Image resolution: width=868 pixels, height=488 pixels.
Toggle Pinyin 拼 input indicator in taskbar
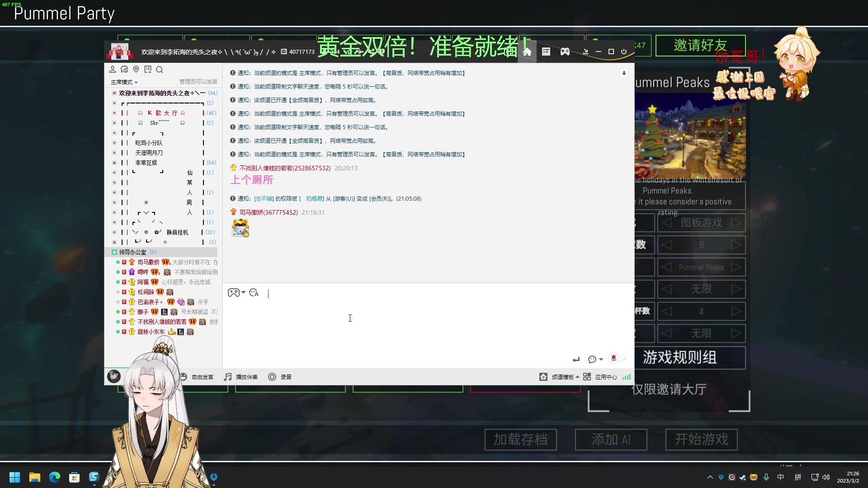click(x=798, y=477)
